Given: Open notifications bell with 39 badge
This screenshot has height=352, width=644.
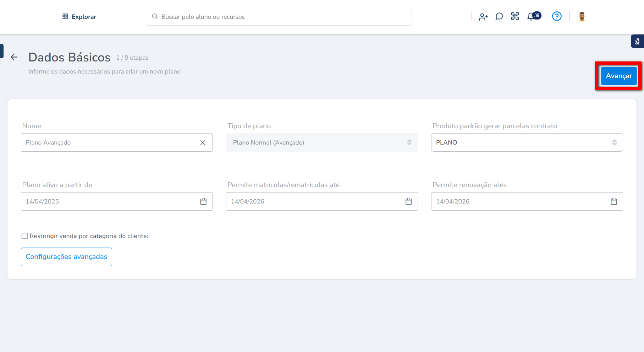Looking at the screenshot, I should pos(534,16).
